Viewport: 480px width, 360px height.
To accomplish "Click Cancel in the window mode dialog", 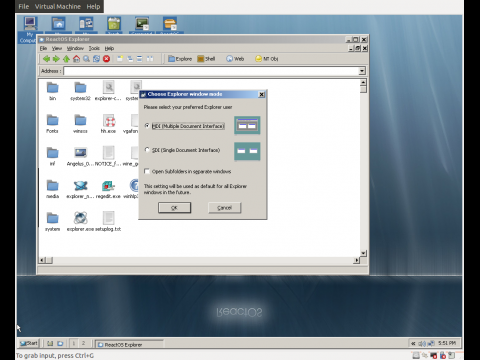I will pos(224,208).
